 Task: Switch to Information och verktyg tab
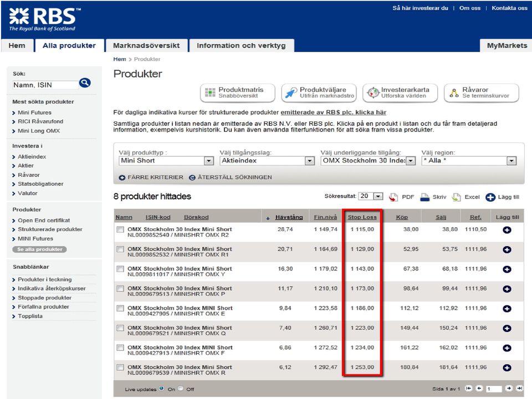tap(241, 46)
